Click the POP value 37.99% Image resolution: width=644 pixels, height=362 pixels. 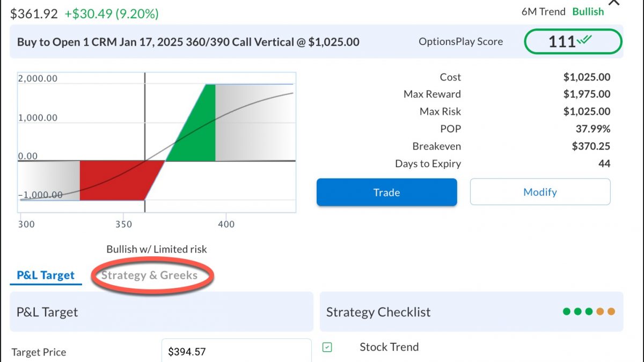593,129
